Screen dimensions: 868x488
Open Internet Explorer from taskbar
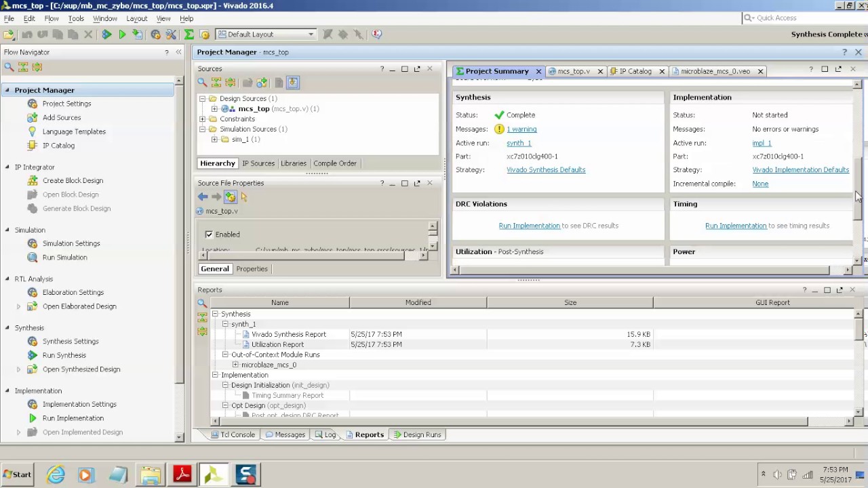[56, 474]
